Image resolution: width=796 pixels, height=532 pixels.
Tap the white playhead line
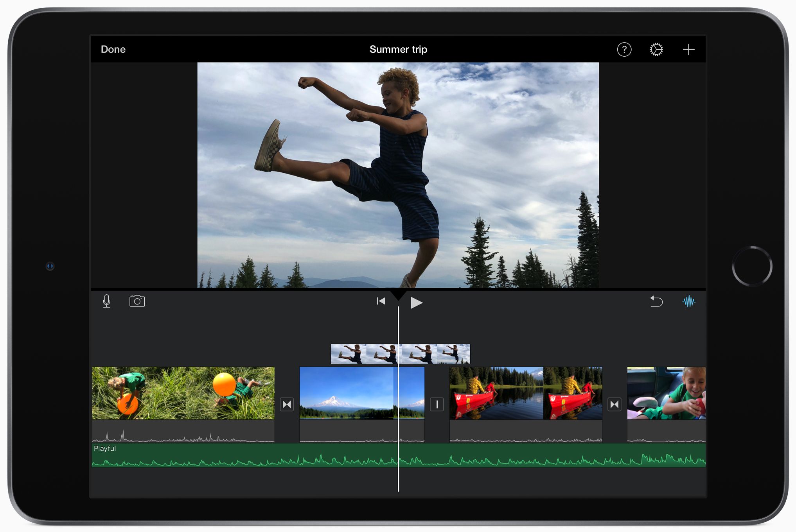(398, 479)
